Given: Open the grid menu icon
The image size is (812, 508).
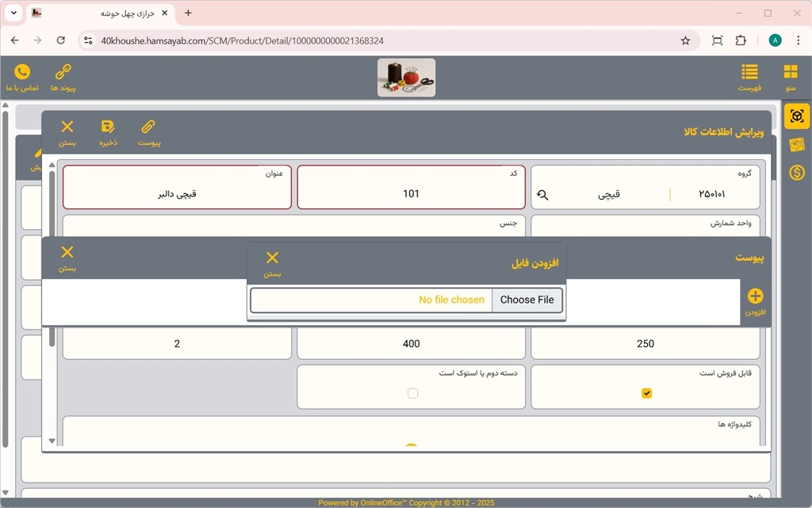Looking at the screenshot, I should click(x=790, y=72).
